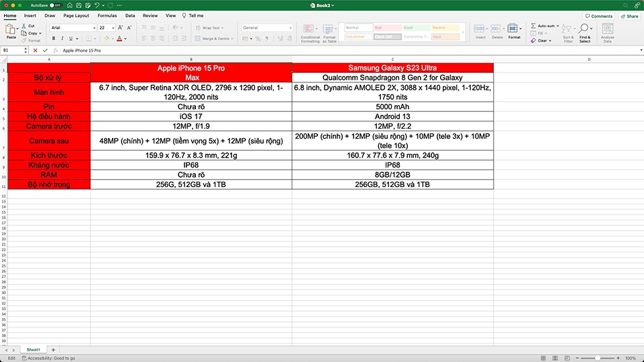Open Conditional Formatting
644x362 pixels.
coord(310,34)
